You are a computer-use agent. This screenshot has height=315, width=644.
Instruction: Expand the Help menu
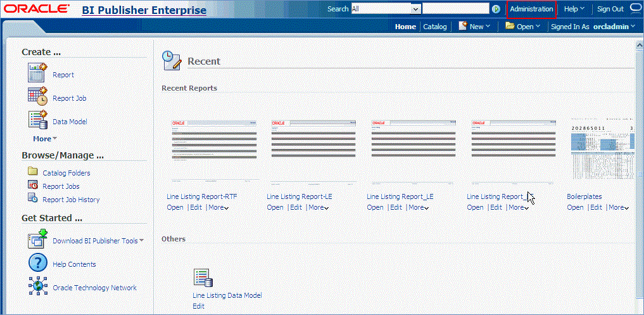(574, 9)
